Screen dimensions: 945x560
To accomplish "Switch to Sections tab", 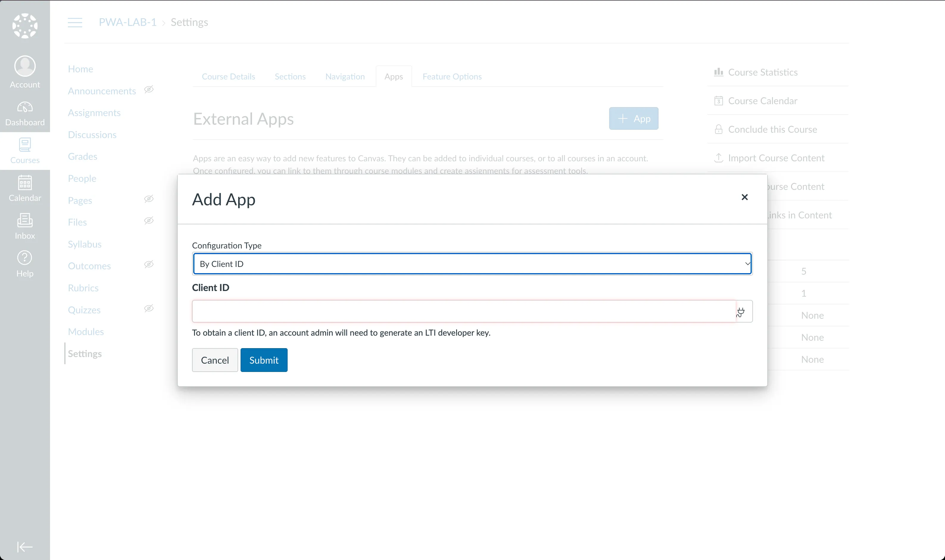I will pos(290,76).
